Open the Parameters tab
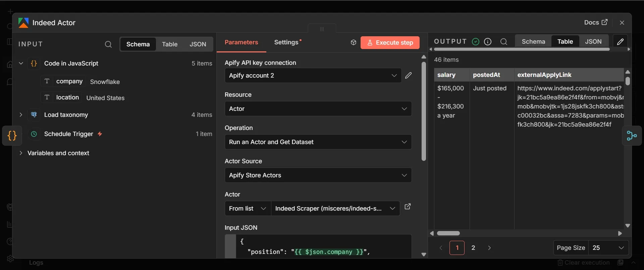This screenshot has height=270, width=644. pos(241,43)
